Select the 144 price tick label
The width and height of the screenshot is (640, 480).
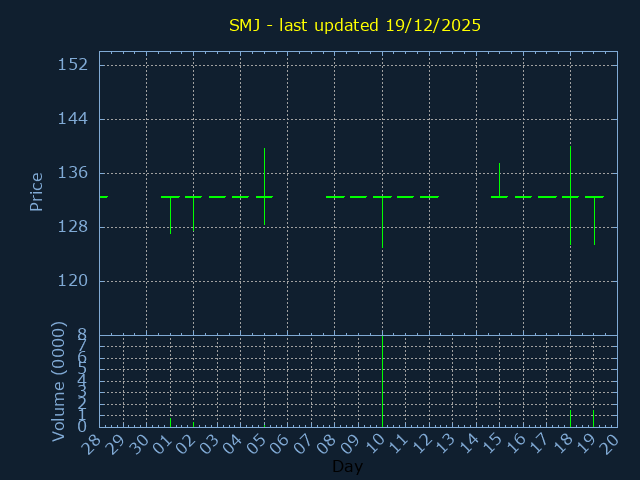pyautogui.click(x=73, y=119)
